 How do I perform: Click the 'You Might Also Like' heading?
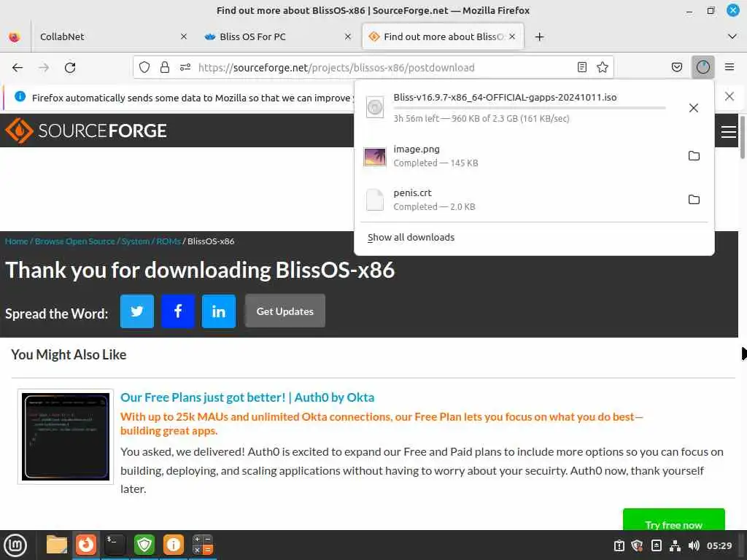point(69,355)
